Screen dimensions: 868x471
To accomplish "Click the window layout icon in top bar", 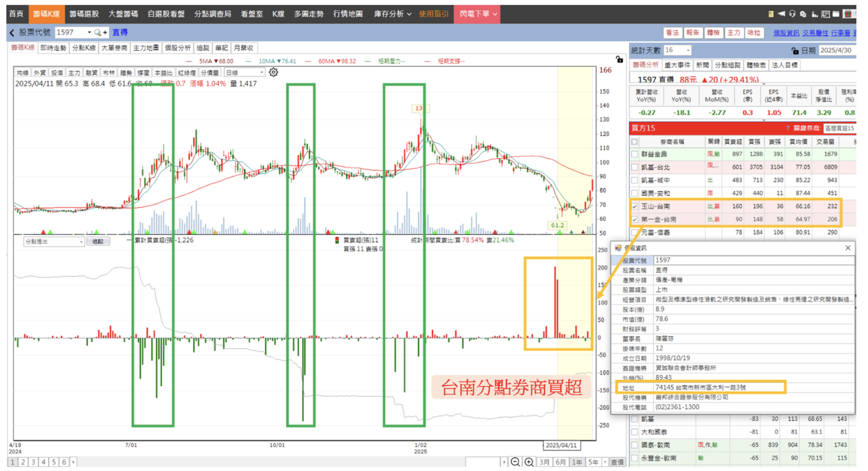I will (836, 14).
